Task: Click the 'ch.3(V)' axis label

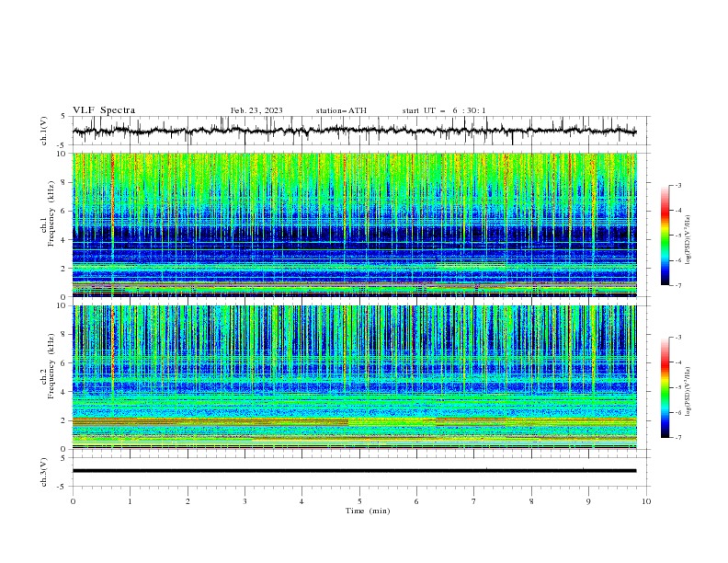Action: click(x=44, y=472)
